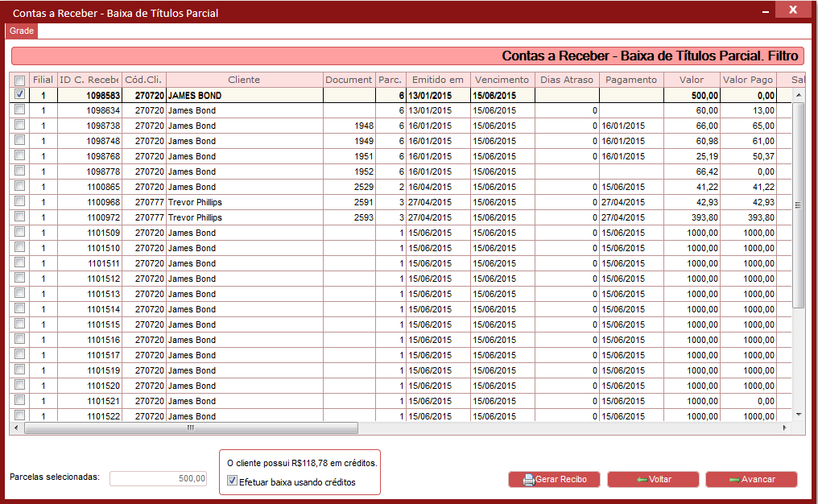Click the Cód.Cli. column header
The image size is (818, 504).
tap(144, 80)
